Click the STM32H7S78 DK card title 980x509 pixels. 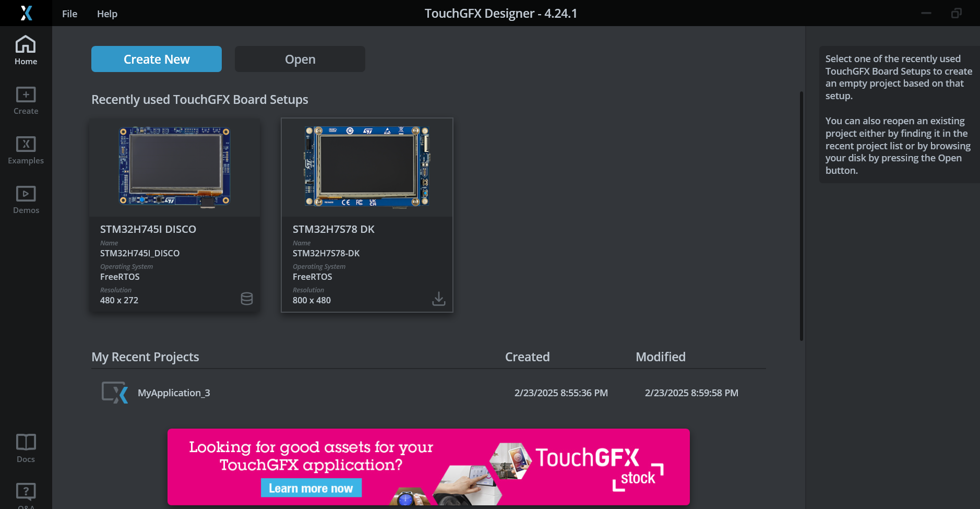click(333, 229)
